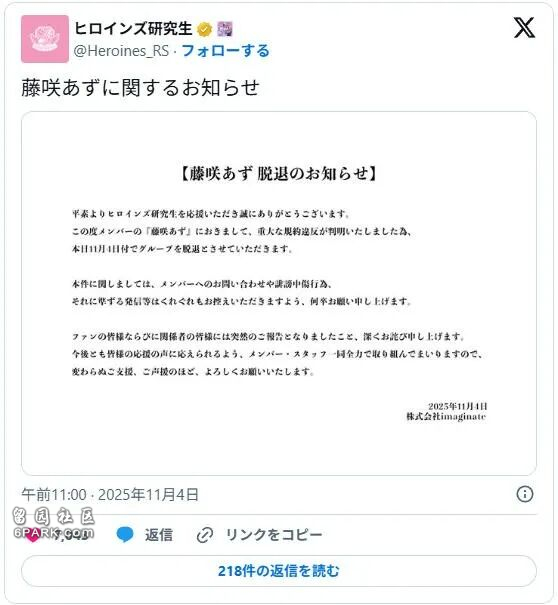Click the 【藤咲あず 脱退のお知らせ】 heading in image
Screen dimensions: 558x605
[x=279, y=173]
